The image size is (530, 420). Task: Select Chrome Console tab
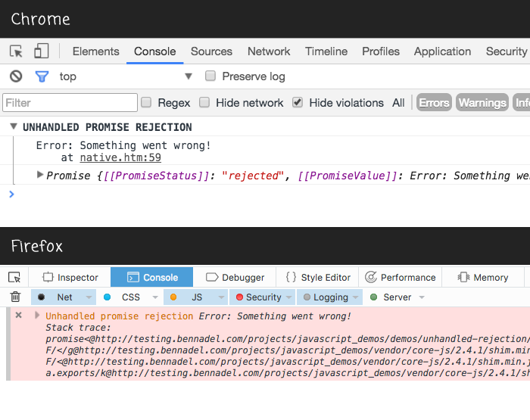[154, 51]
